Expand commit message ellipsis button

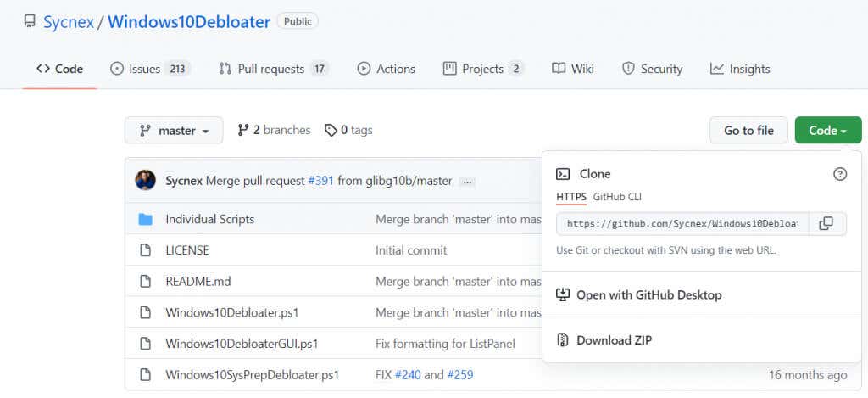tap(468, 182)
